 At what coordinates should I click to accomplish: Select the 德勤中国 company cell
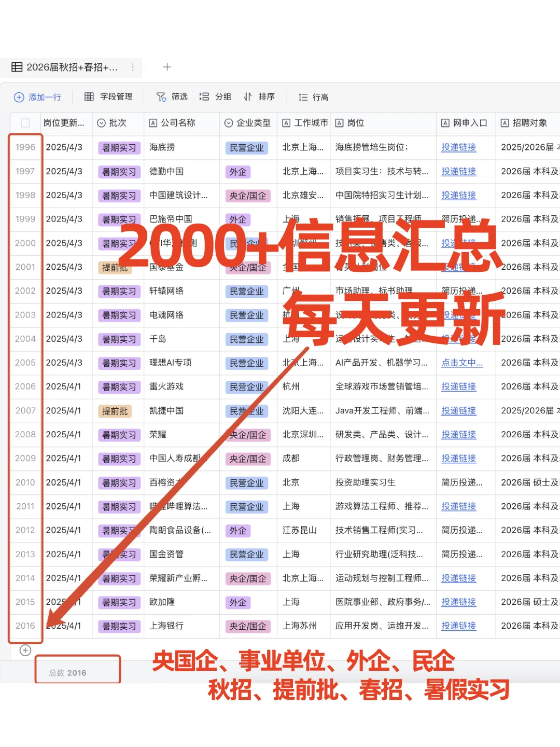tap(181, 171)
